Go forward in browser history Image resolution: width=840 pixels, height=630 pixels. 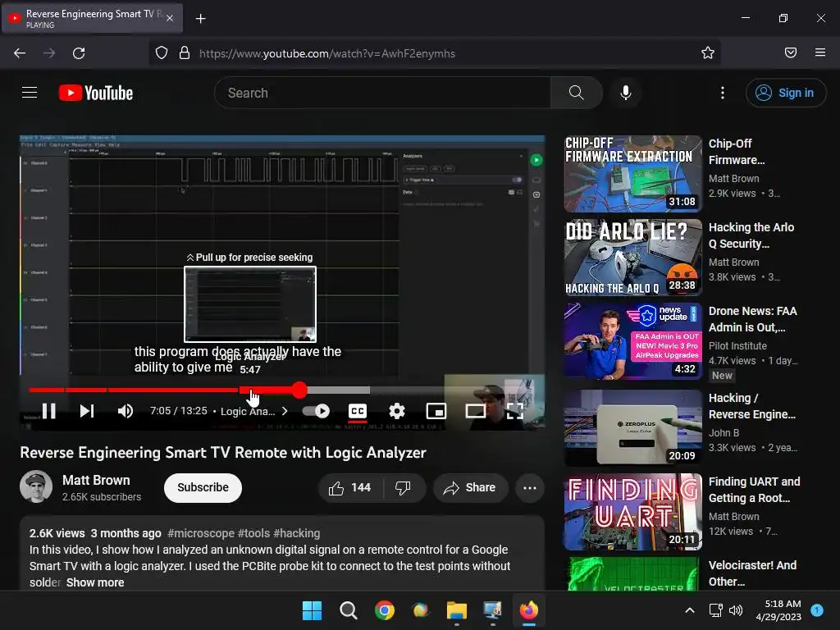(x=49, y=53)
